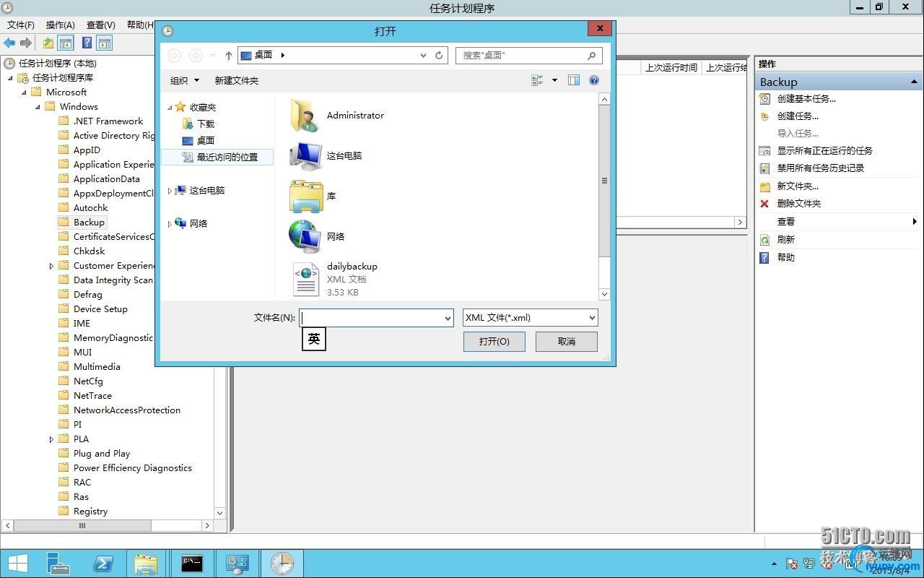Select the dailybackup XML file icon
This screenshot has height=578, width=924.
(x=306, y=279)
